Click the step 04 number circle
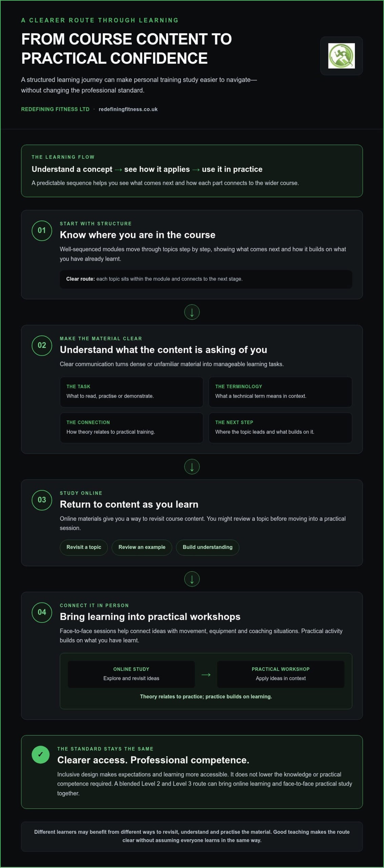Screen dimensions: 384x868 pyautogui.click(x=42, y=612)
